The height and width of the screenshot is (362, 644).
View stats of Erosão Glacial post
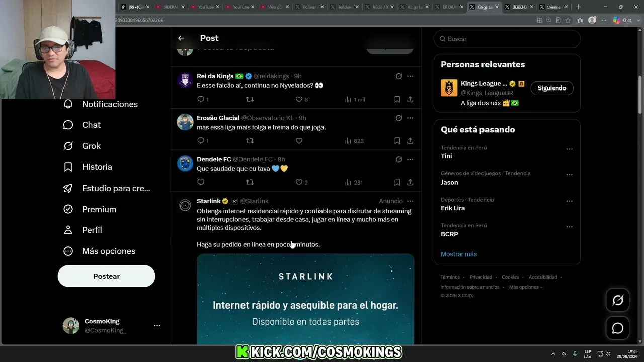tap(354, 141)
